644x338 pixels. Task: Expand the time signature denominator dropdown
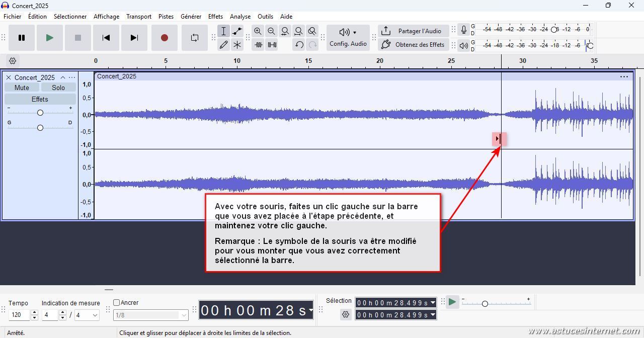click(x=87, y=315)
